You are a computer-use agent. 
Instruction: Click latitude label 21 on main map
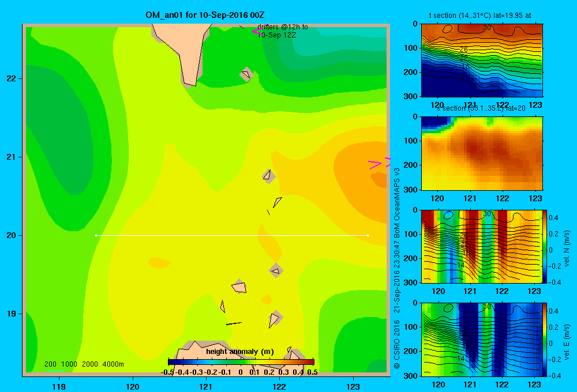12,157
